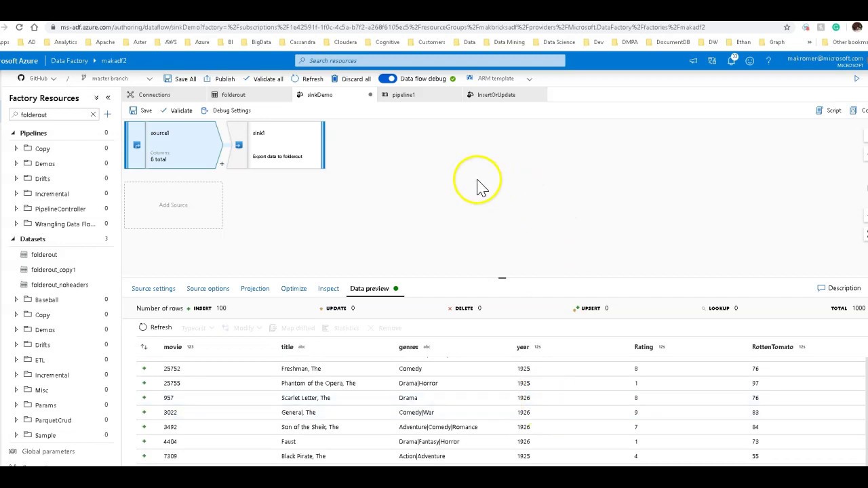Viewport: 868px width, 488px height.
Task: Expand the ParquetCrud dataset folder
Action: (x=16, y=420)
